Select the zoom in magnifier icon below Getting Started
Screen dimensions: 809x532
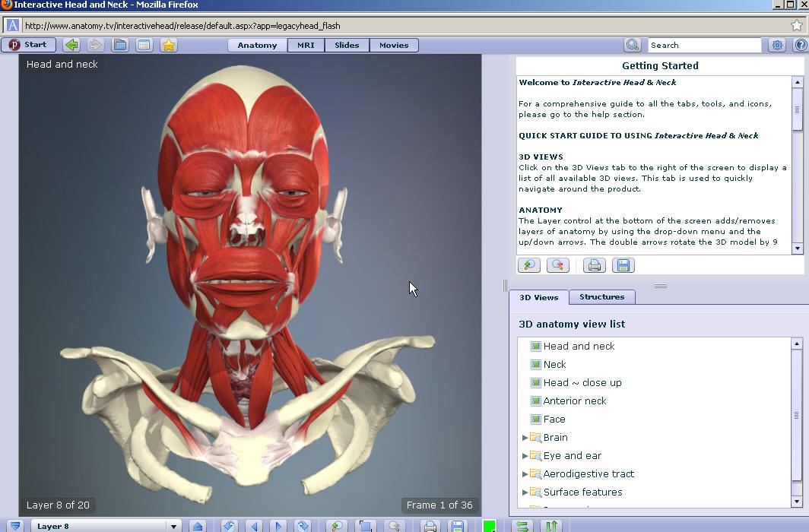point(529,264)
